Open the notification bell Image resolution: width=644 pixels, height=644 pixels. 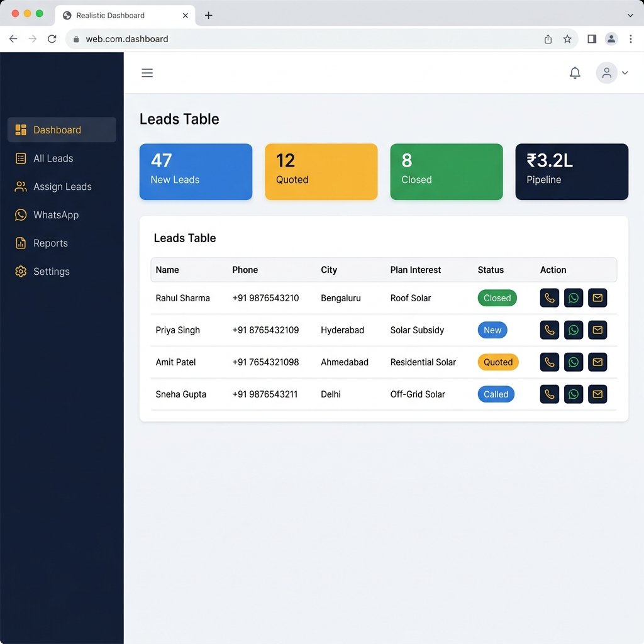click(x=575, y=73)
